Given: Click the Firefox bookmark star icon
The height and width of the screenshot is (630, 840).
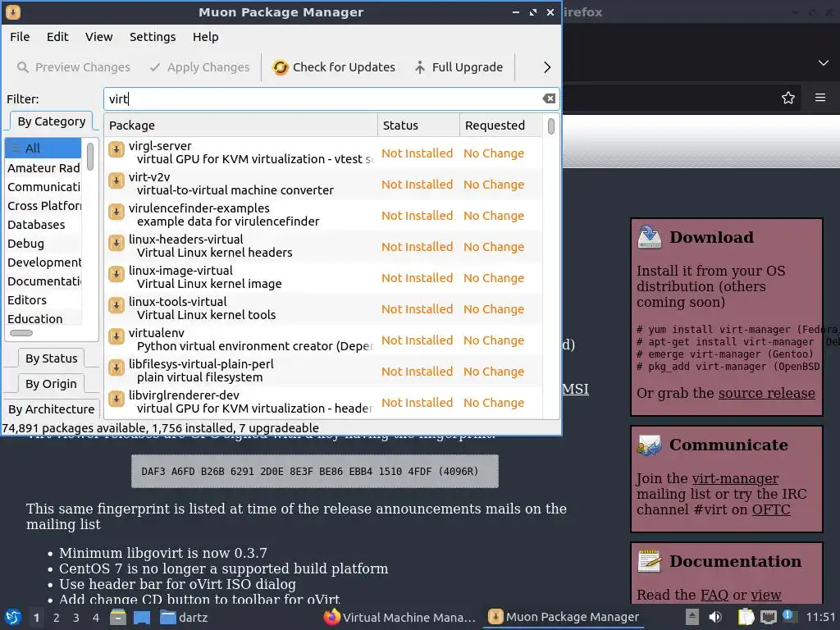Looking at the screenshot, I should (x=788, y=98).
